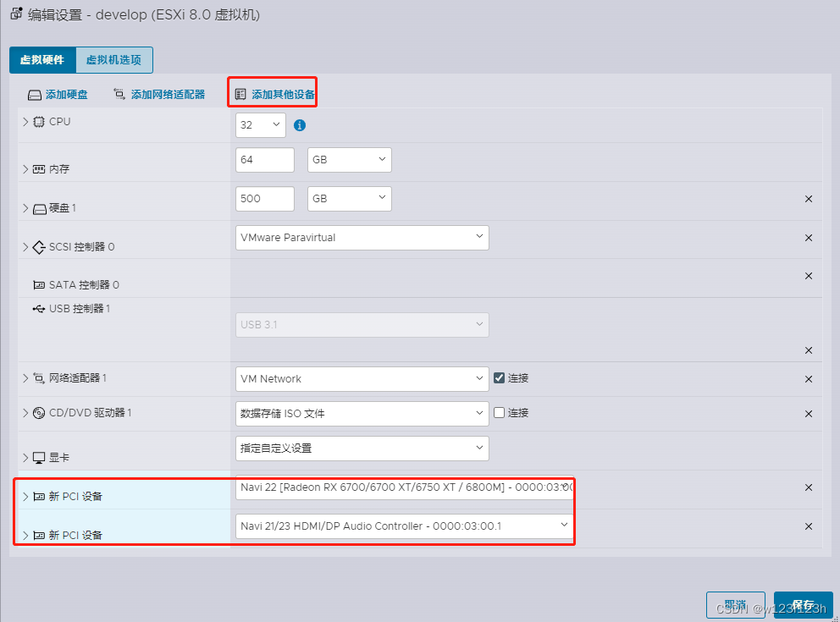
Task: Click the CPU info icon
Action: coord(300,125)
